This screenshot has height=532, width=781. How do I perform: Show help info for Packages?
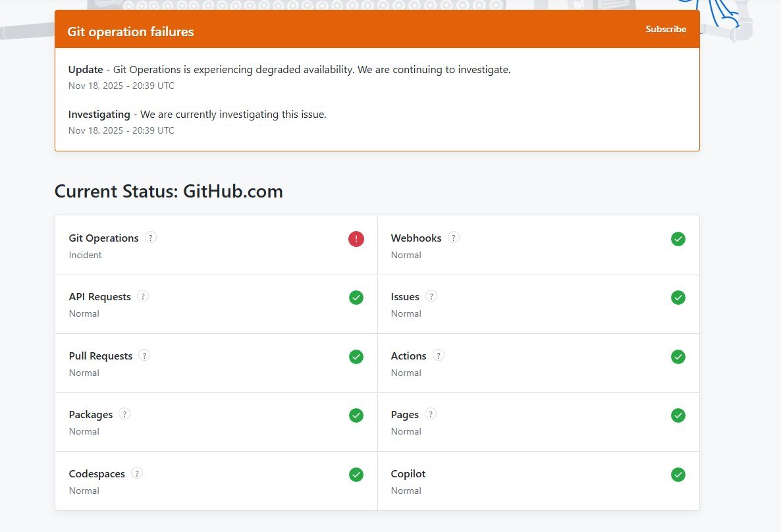pyautogui.click(x=124, y=414)
